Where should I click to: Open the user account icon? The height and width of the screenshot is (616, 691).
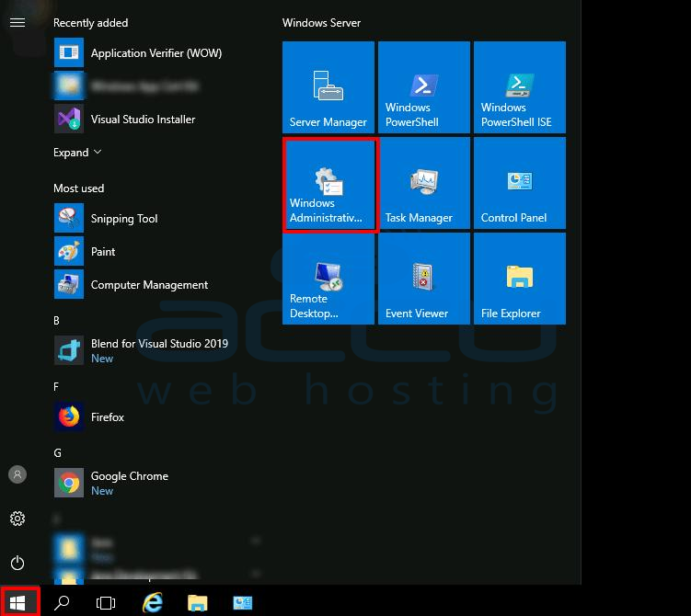(17, 474)
